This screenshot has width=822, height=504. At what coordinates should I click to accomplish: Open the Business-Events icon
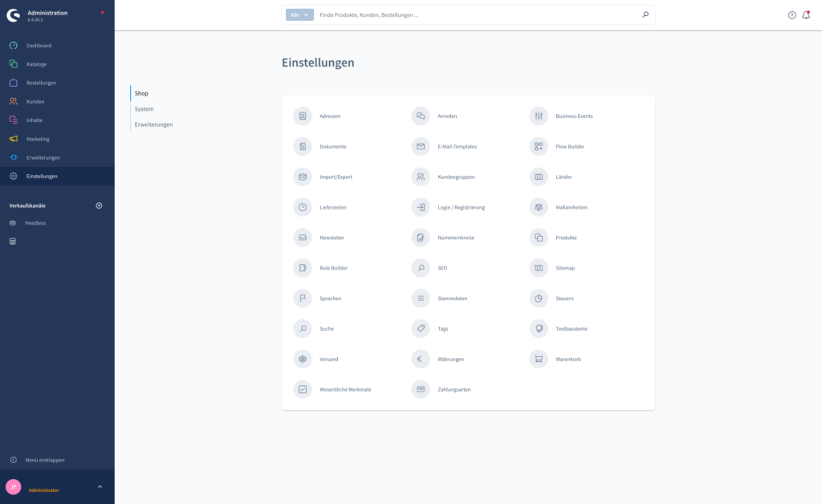[539, 116]
